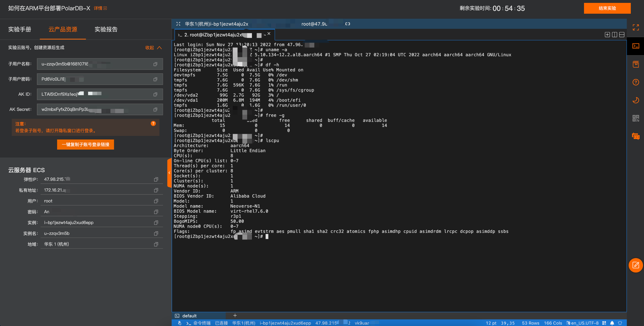Copy the elastic IP 47.98.215 address
Viewport: 644px width, 326px height.
(x=156, y=179)
